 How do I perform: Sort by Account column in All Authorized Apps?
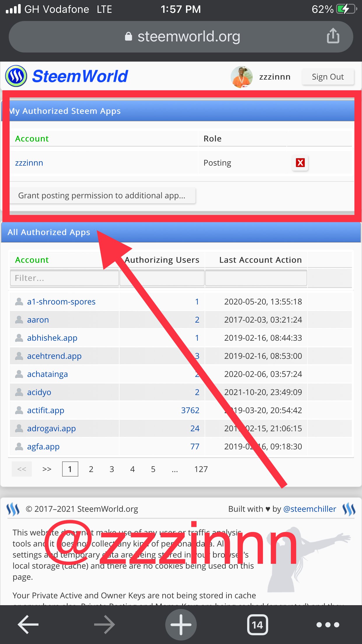[x=32, y=260]
